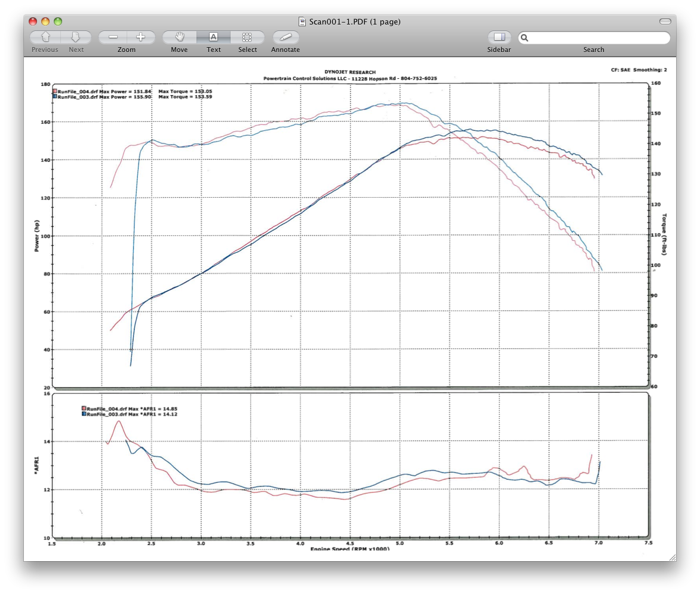Click inside the Search field
Screen dimensions: 700x594
(x=594, y=38)
